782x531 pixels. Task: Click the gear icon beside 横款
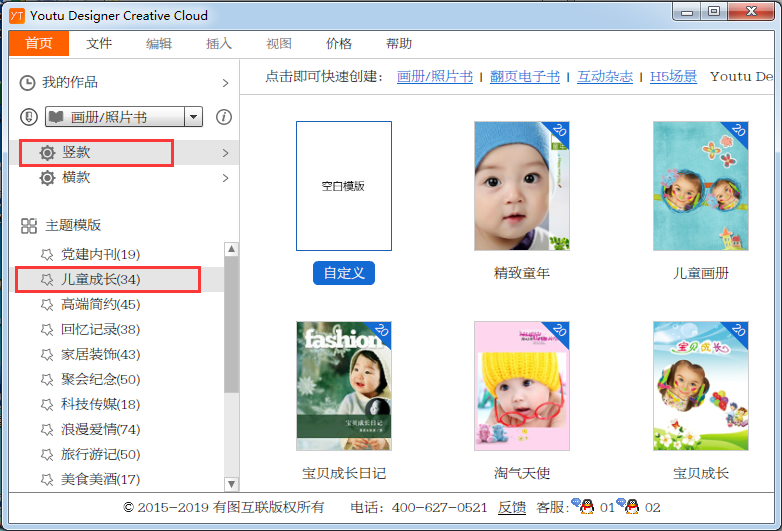pyautogui.click(x=47, y=178)
